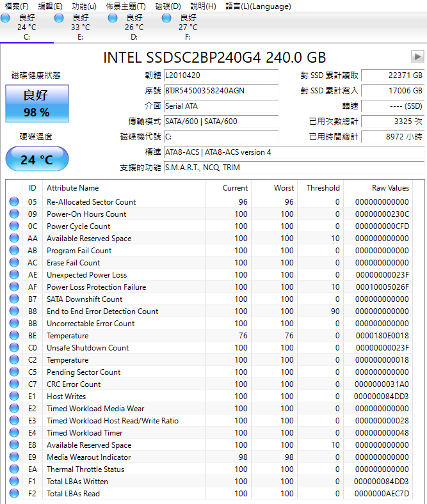
Task: Click status icon for Uncorrectable Error Count
Action: (14, 323)
